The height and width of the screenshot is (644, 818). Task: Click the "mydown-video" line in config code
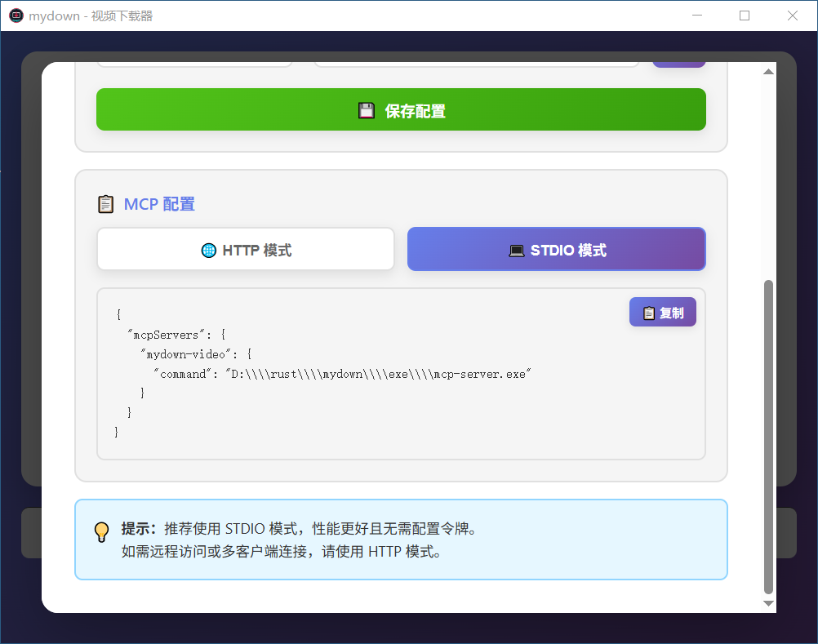(x=196, y=354)
